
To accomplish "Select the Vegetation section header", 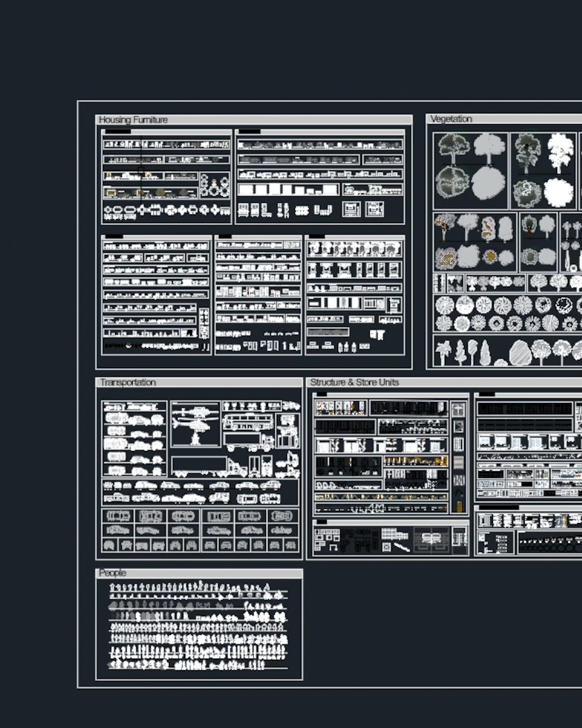I will point(451,119).
